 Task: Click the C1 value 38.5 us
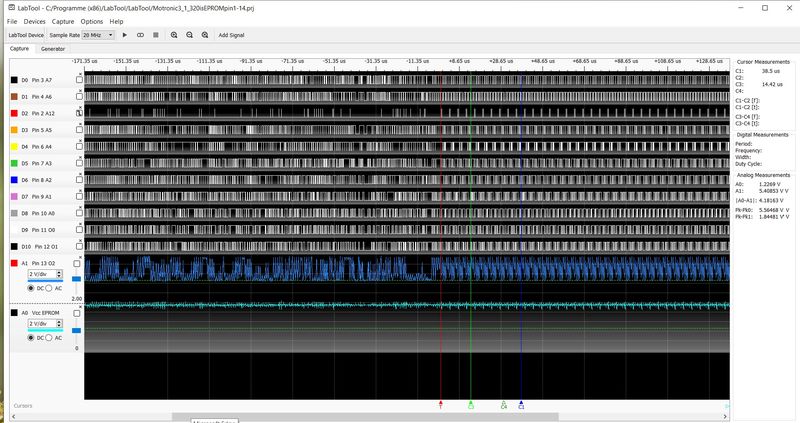771,71
